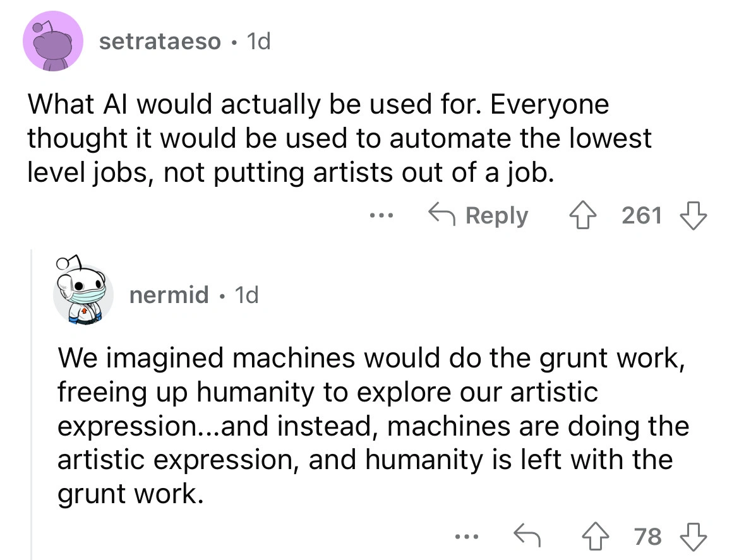The image size is (739, 560).
Task: Open nermid's masked Snoo avatar
Action: tap(82, 294)
